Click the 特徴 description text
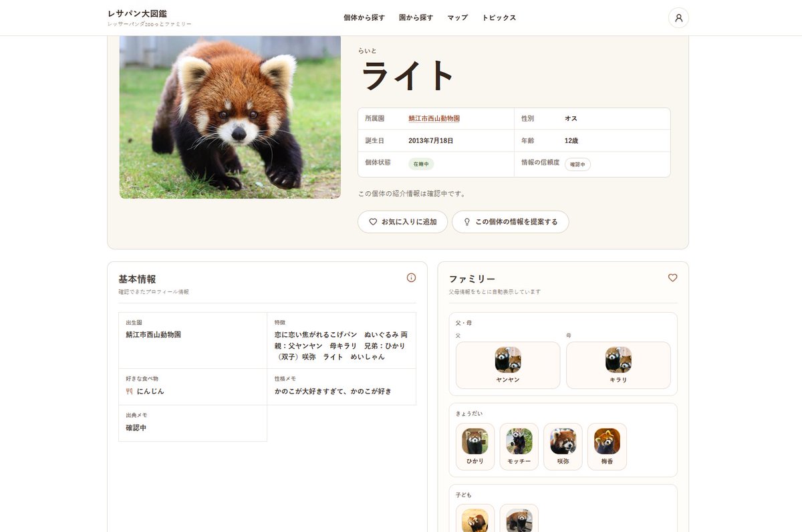The image size is (802, 532). (341, 346)
